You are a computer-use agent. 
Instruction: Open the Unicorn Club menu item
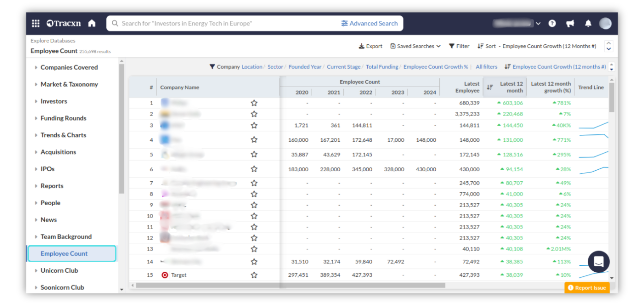tap(59, 270)
